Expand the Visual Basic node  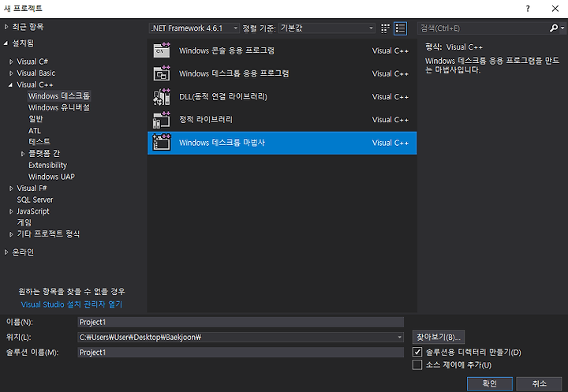[11, 73]
